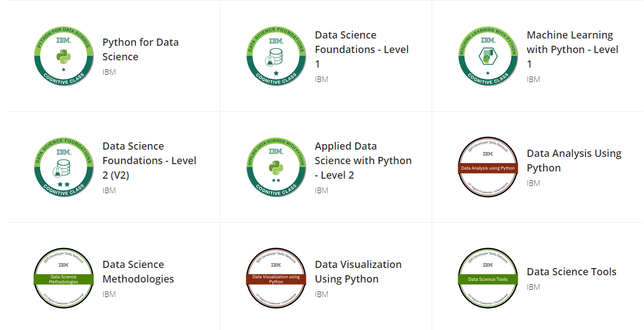The height and width of the screenshot is (330, 644).
Task: Click the Data Science Tools badge icon
Action: (x=488, y=279)
